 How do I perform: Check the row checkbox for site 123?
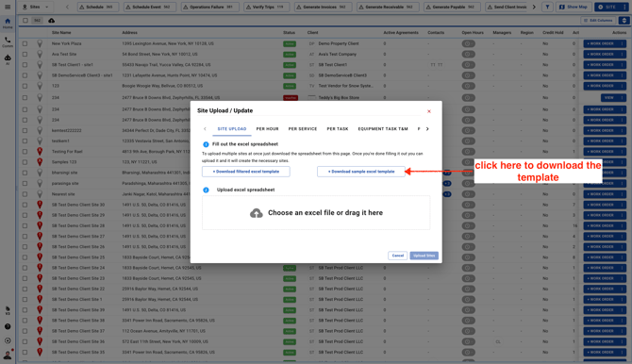25,86
